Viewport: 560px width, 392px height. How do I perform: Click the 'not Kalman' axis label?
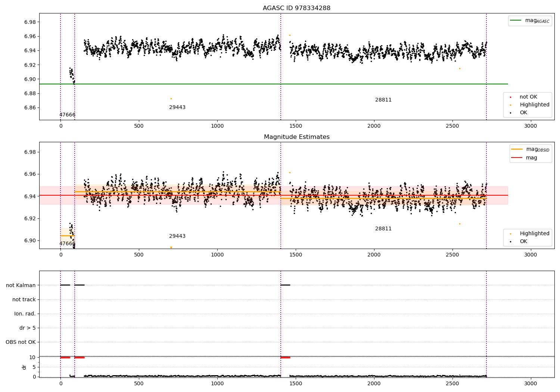pyautogui.click(x=21, y=285)
